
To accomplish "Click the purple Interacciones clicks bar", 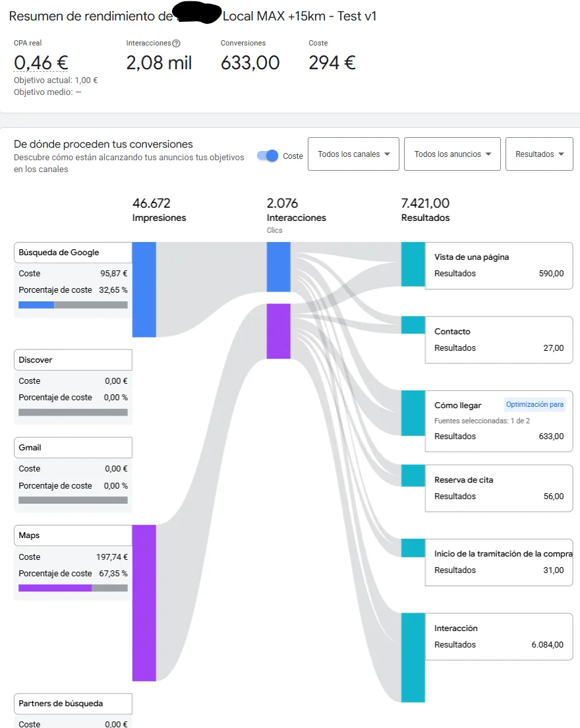I will [278, 331].
